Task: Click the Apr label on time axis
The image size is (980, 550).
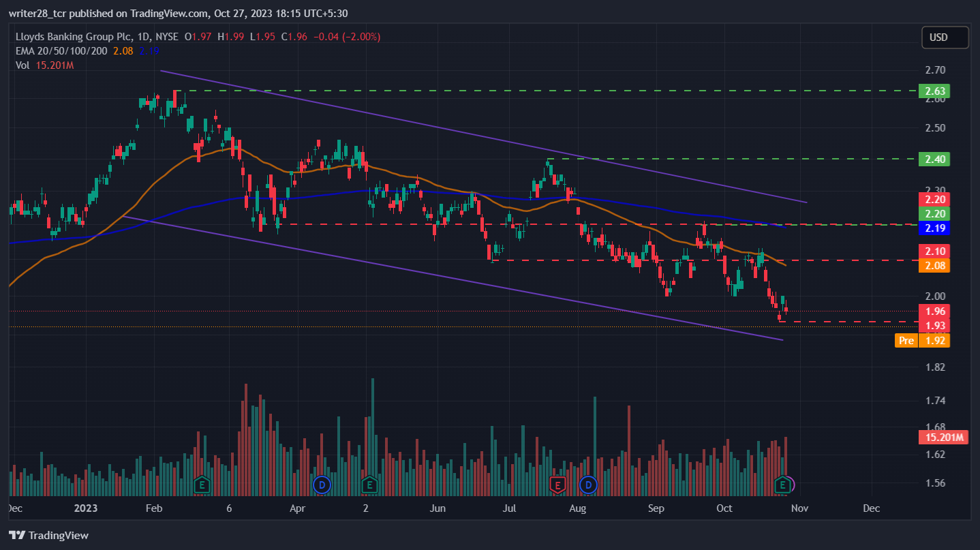Action: 296,508
